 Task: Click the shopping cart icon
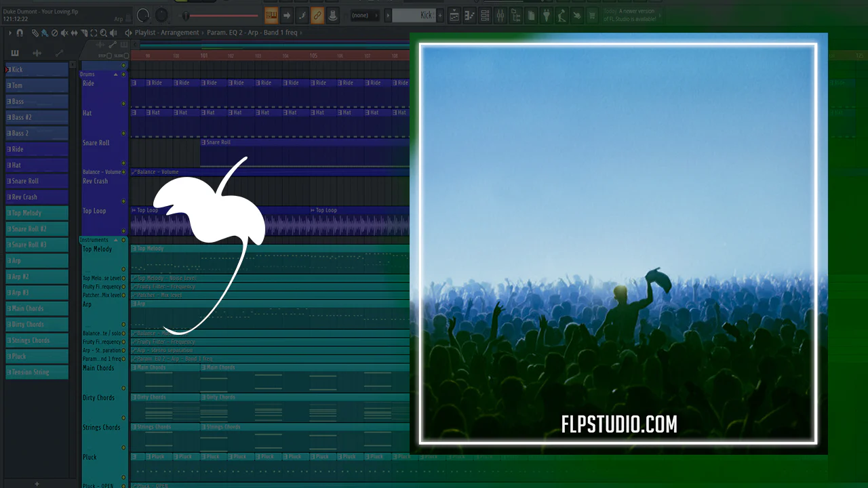pyautogui.click(x=592, y=15)
